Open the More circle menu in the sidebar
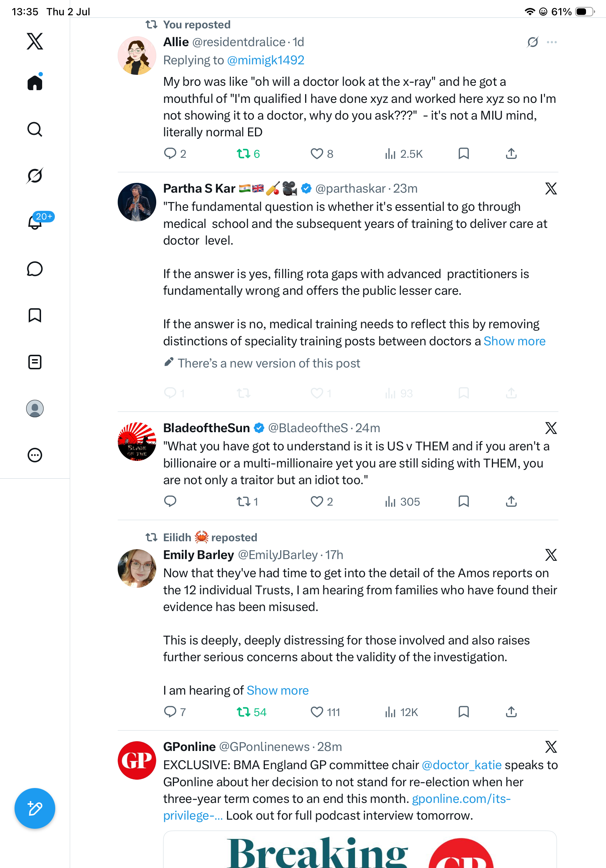 coord(35,455)
